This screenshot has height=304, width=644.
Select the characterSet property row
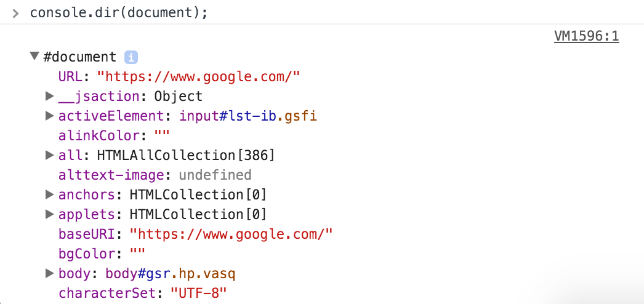point(142,294)
